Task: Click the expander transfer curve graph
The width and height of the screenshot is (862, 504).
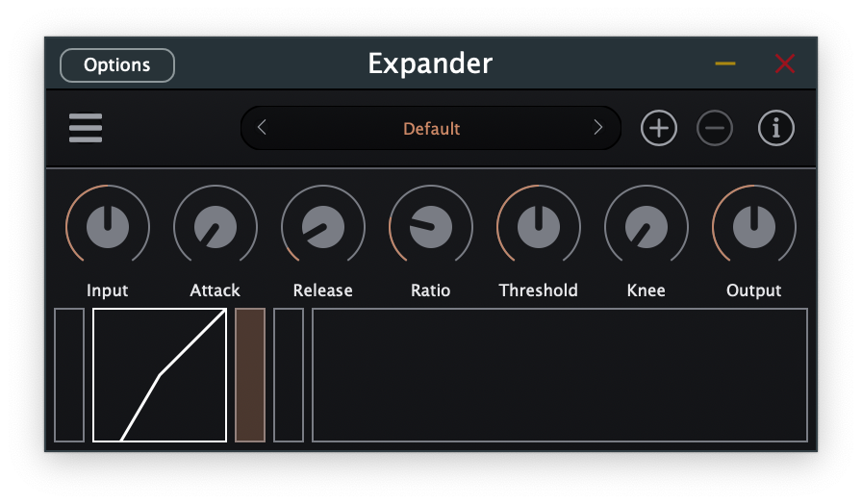Action: (160, 375)
